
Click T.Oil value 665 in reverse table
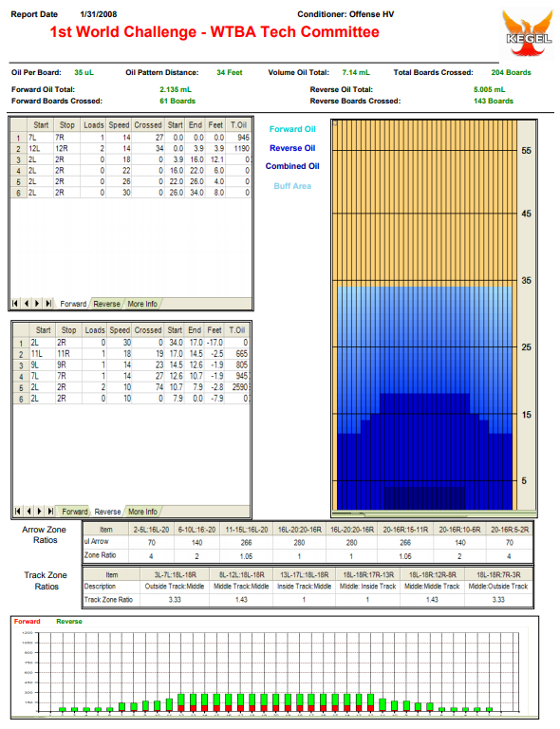[x=238, y=354]
